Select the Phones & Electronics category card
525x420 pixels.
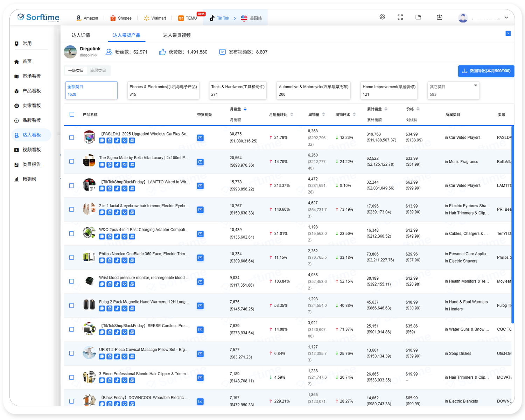163,90
